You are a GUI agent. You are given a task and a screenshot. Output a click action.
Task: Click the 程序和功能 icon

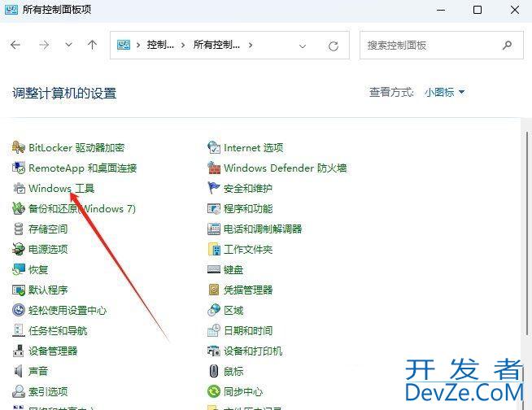point(214,209)
